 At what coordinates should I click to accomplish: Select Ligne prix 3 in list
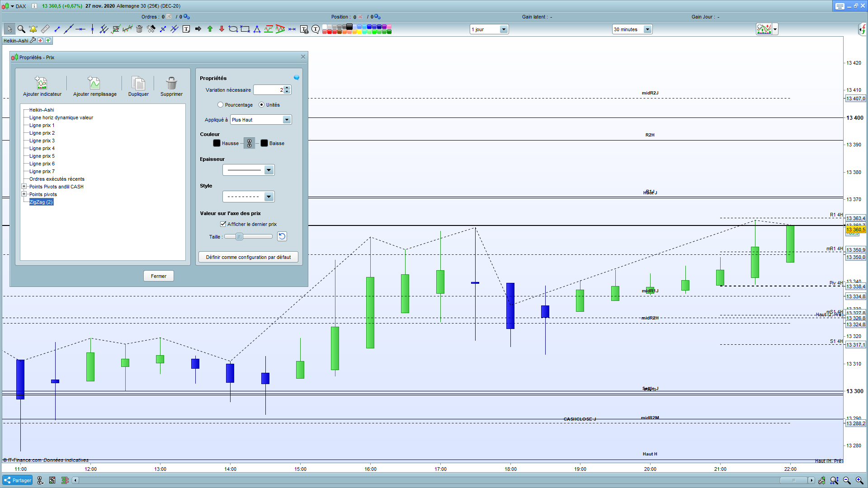point(42,141)
